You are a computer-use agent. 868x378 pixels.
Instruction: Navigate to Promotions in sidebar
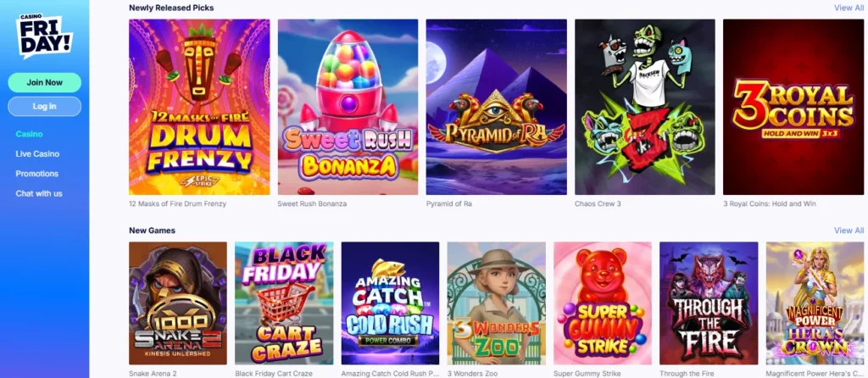click(37, 174)
